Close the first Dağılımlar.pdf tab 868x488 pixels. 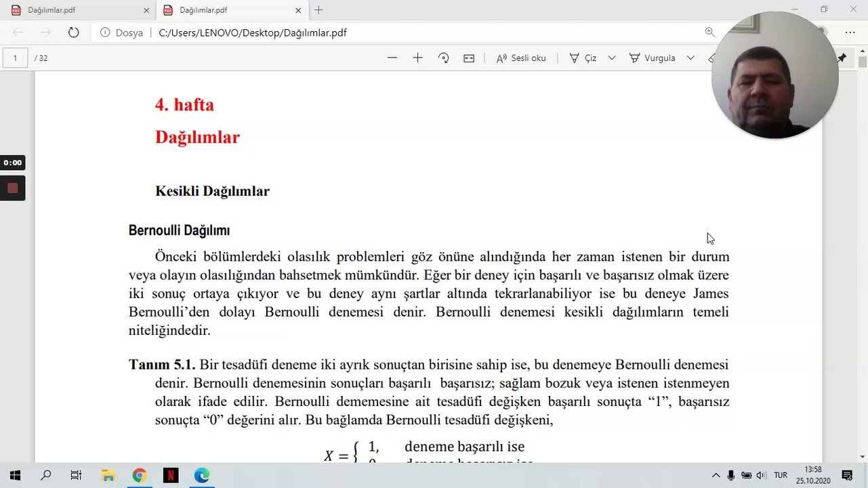click(x=146, y=10)
